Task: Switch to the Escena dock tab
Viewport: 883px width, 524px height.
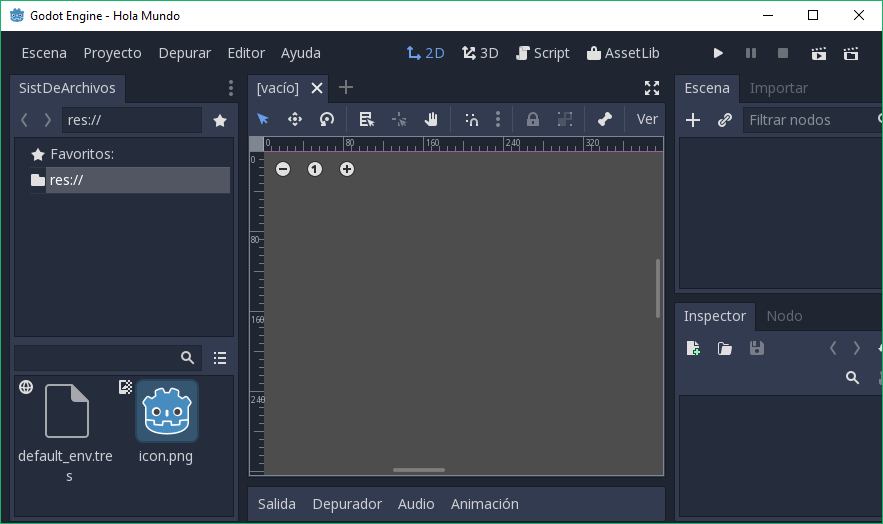Action: tap(707, 88)
